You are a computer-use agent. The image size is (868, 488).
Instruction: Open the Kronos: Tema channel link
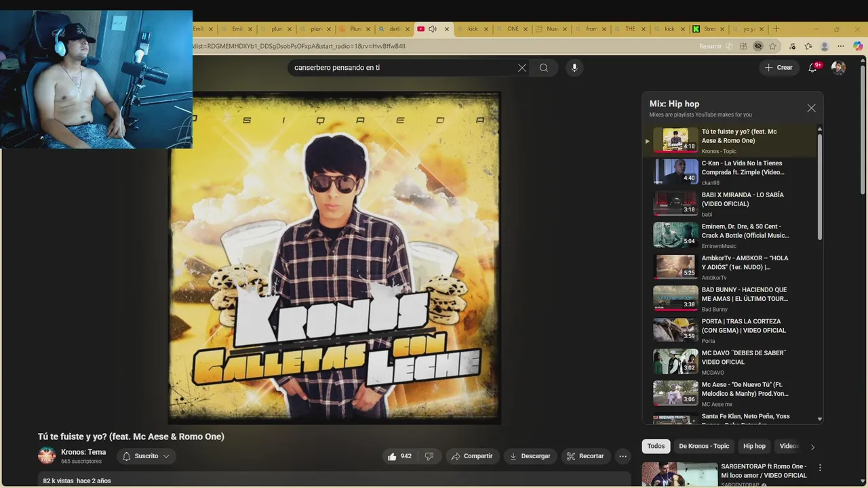pos(83,452)
